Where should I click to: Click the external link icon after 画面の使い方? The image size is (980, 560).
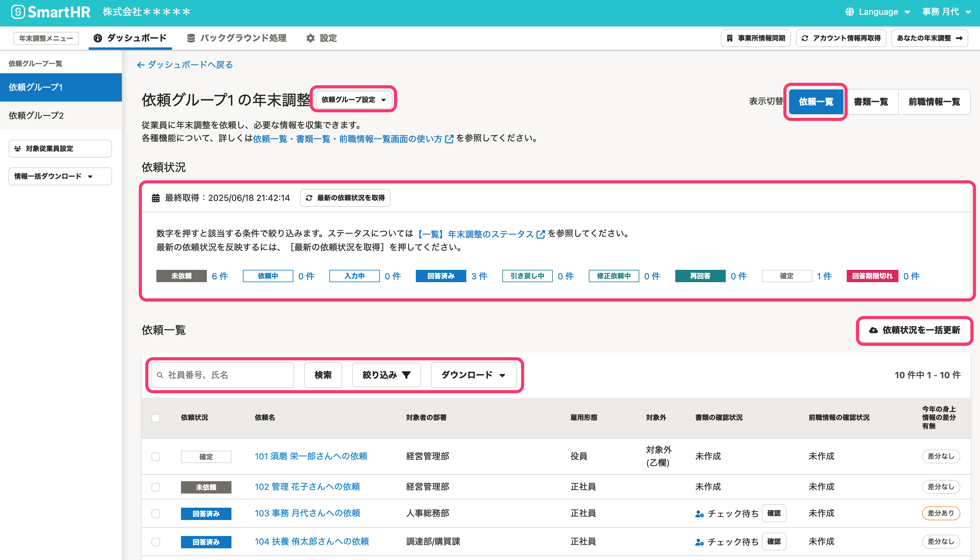449,139
